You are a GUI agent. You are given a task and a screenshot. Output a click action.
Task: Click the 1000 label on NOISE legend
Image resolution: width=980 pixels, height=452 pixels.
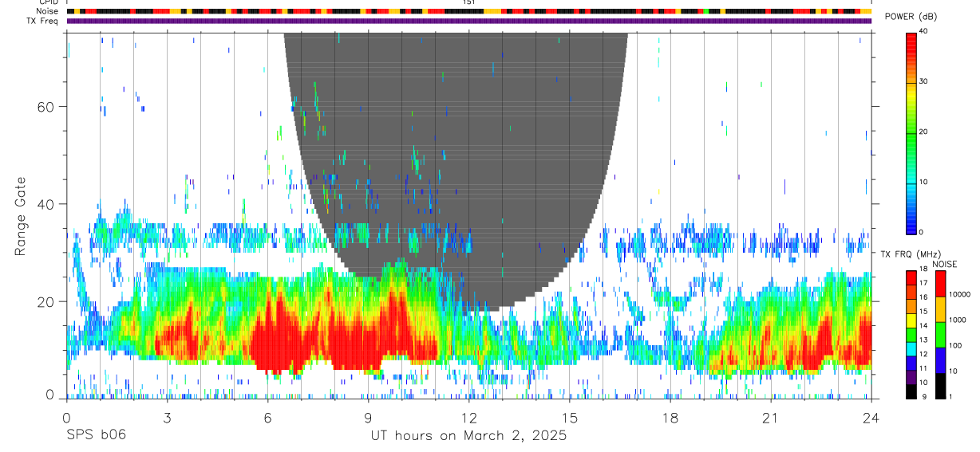click(x=957, y=320)
